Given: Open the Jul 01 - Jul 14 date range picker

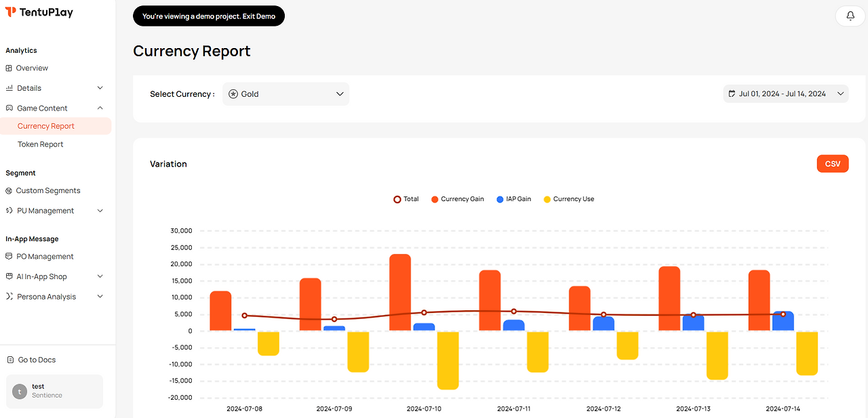Looking at the screenshot, I should [x=786, y=94].
